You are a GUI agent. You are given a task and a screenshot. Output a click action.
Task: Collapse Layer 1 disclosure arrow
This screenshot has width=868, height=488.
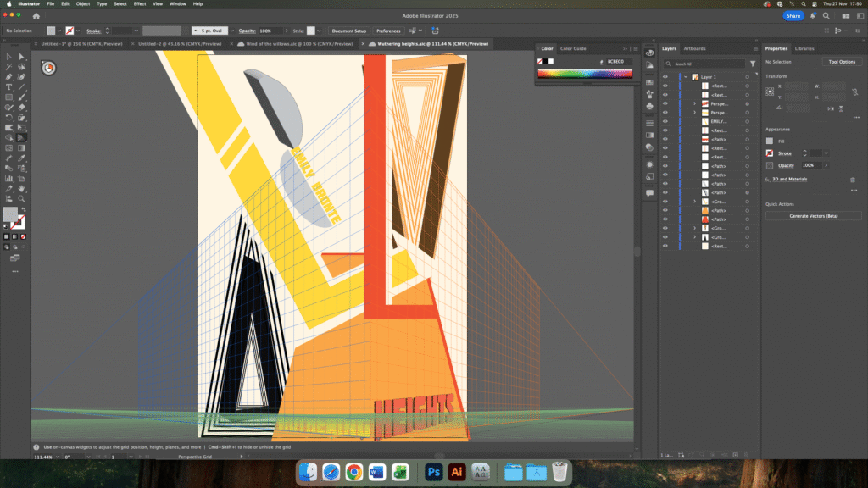pos(685,77)
